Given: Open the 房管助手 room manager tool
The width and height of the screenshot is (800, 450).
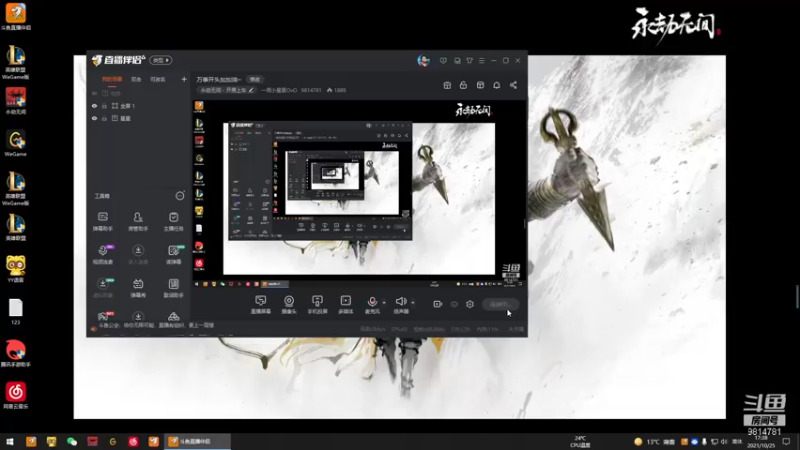Looking at the screenshot, I should 138,221.
